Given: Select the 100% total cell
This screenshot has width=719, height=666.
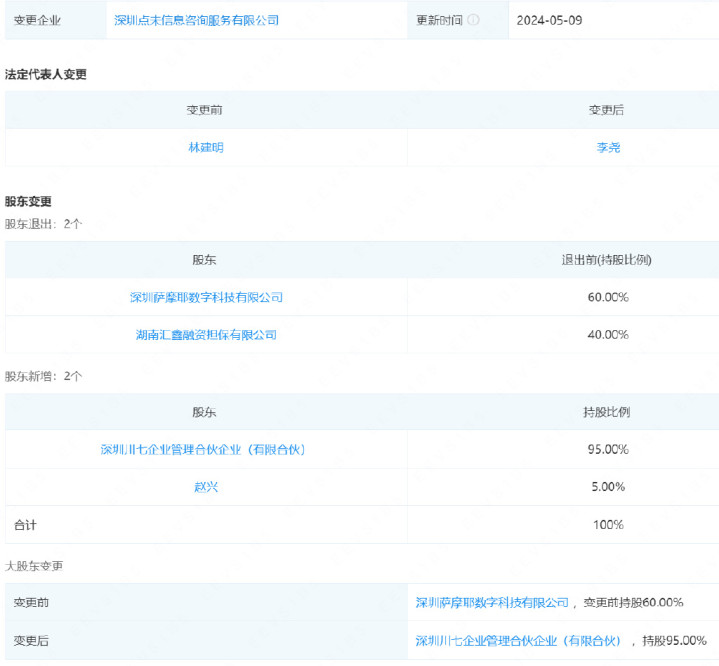Looking at the screenshot, I should tap(608, 525).
